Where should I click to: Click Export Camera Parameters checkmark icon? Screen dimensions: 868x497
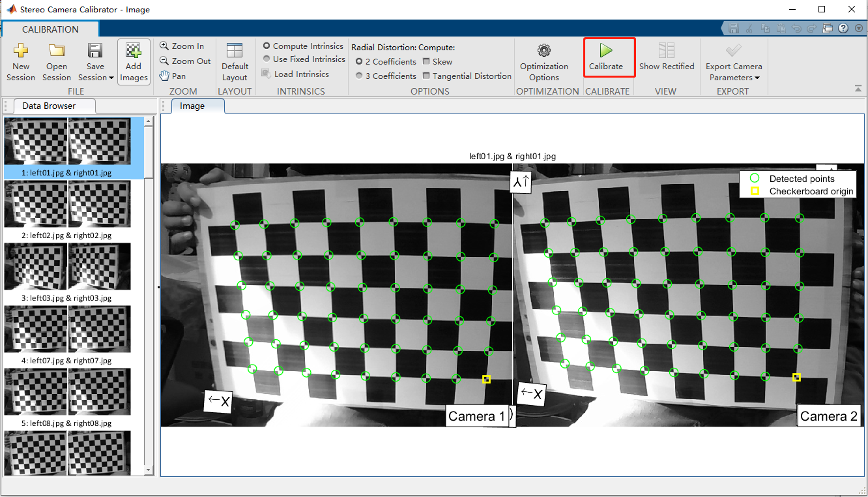click(x=734, y=50)
